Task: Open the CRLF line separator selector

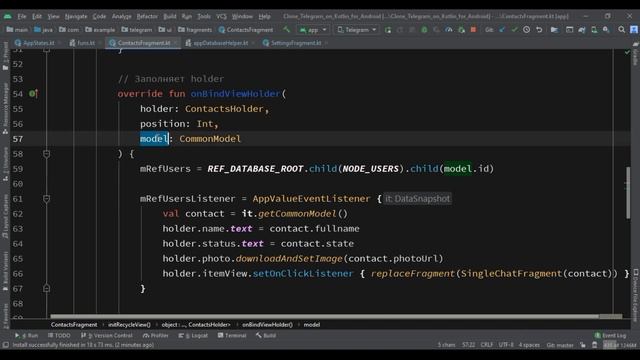Action: pos(487,345)
